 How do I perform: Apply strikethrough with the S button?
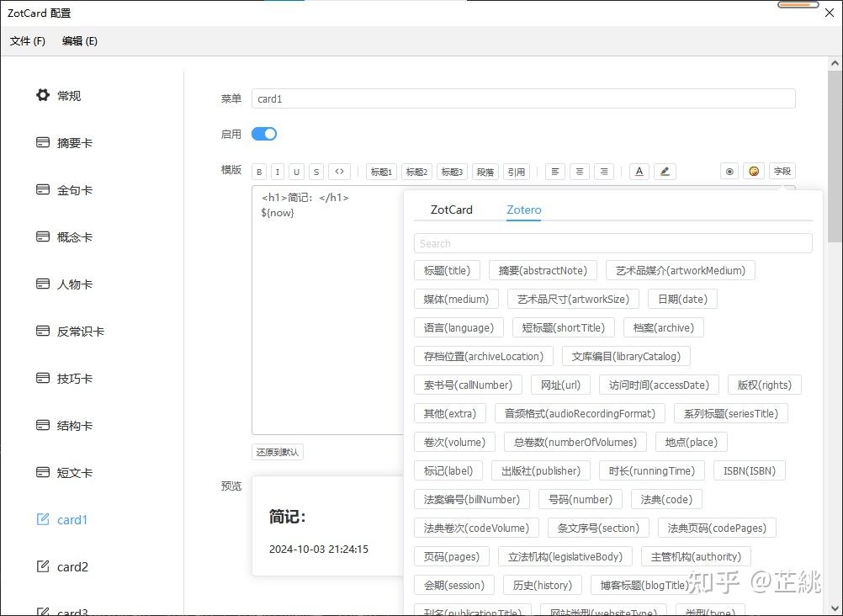point(316,172)
